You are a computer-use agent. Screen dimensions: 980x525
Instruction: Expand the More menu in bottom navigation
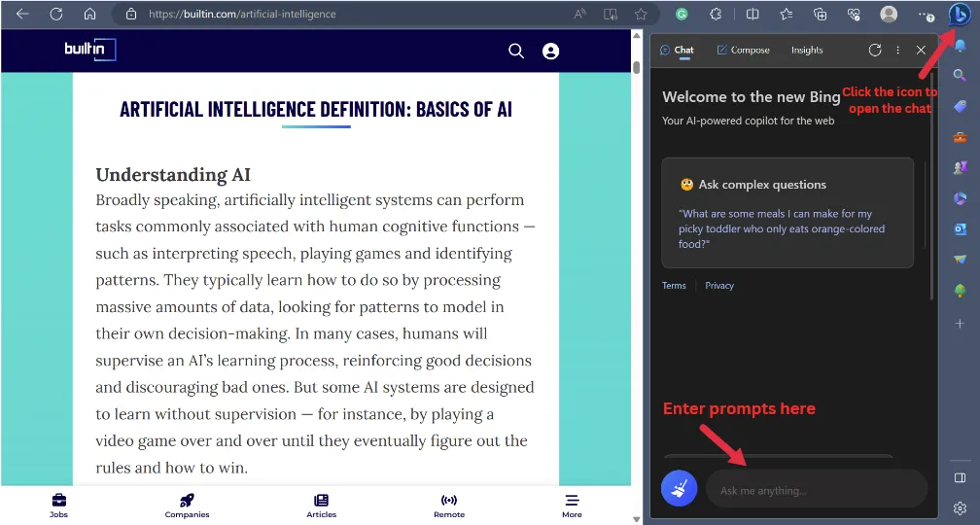pyautogui.click(x=572, y=506)
